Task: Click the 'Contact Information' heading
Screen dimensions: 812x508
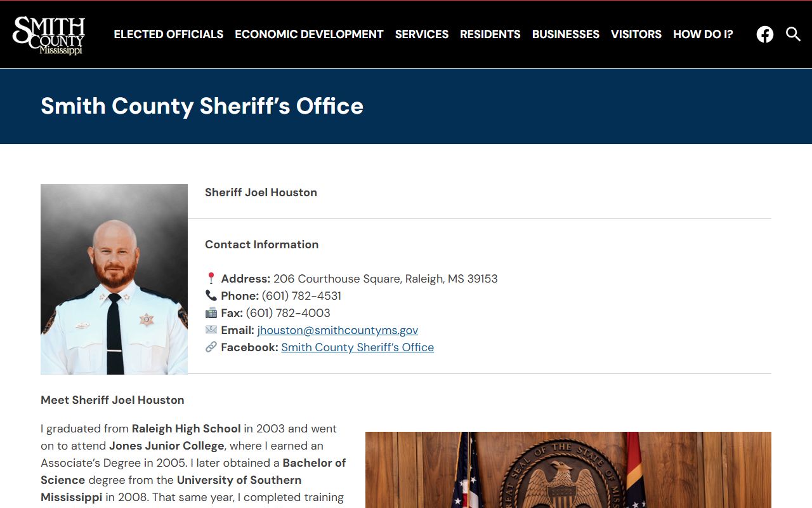Action: click(262, 244)
